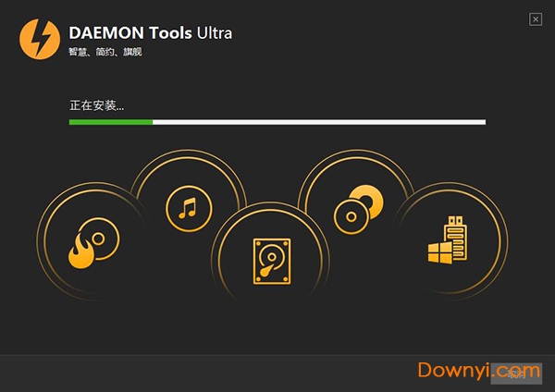This screenshot has width=555, height=392.
Task: Click the white unfilled part of progress bar
Action: point(319,122)
